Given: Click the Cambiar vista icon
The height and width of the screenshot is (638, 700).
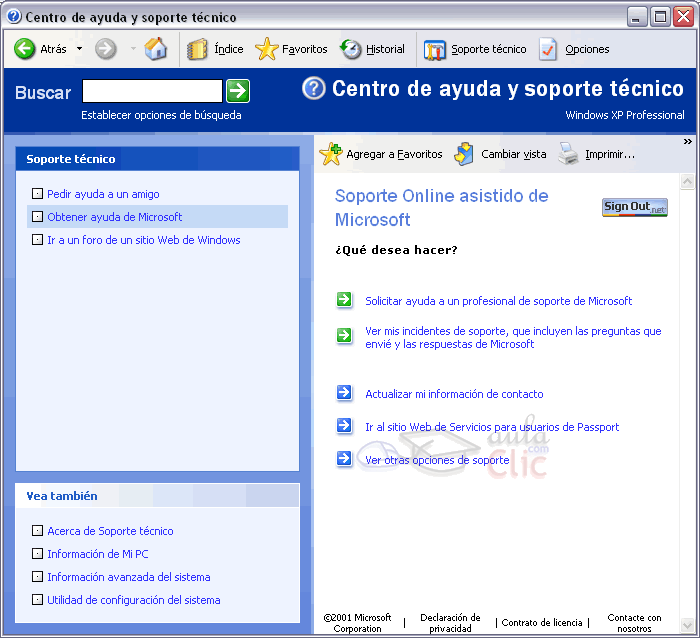Looking at the screenshot, I should [x=465, y=154].
